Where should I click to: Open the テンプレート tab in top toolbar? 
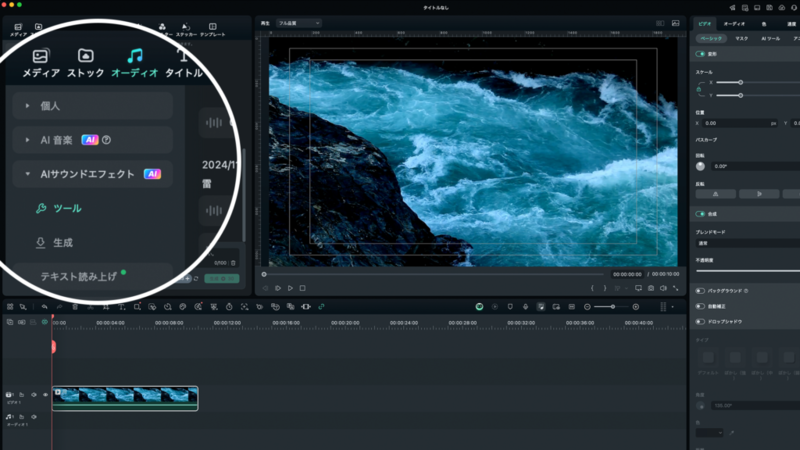tap(212, 30)
